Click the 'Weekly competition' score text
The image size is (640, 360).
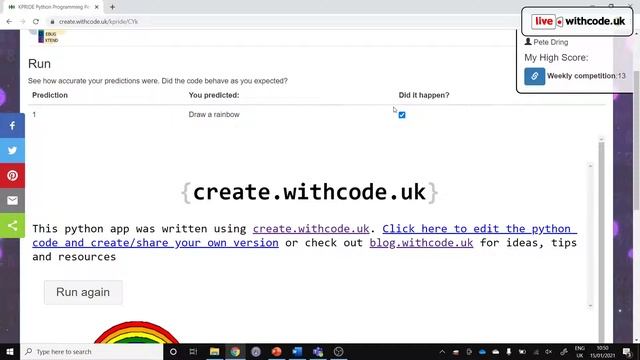(x=586, y=76)
